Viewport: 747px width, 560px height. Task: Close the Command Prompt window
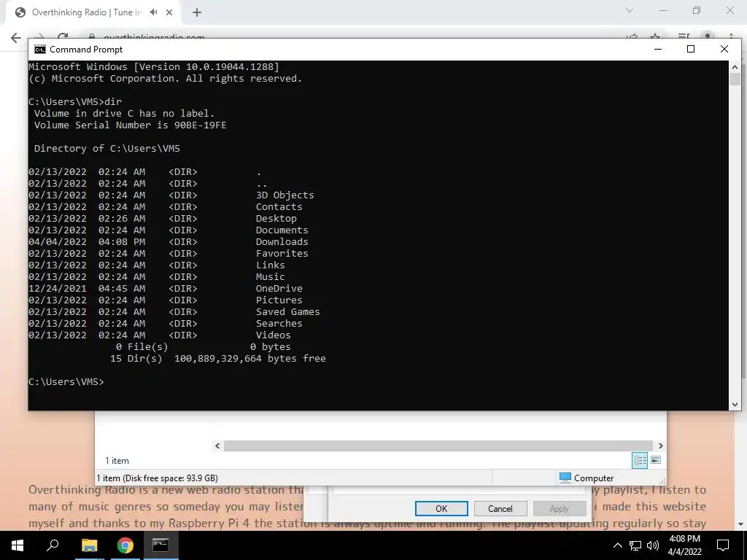pos(724,49)
